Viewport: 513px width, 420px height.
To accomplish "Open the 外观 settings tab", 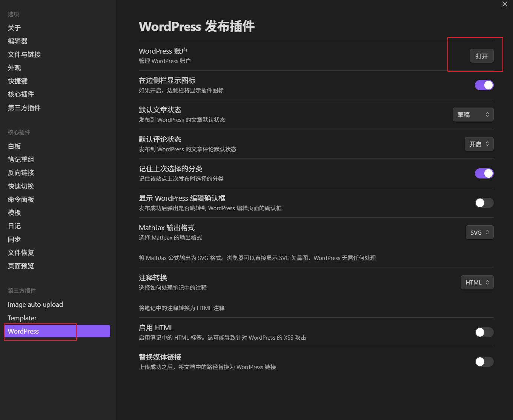I will pyautogui.click(x=57, y=68).
